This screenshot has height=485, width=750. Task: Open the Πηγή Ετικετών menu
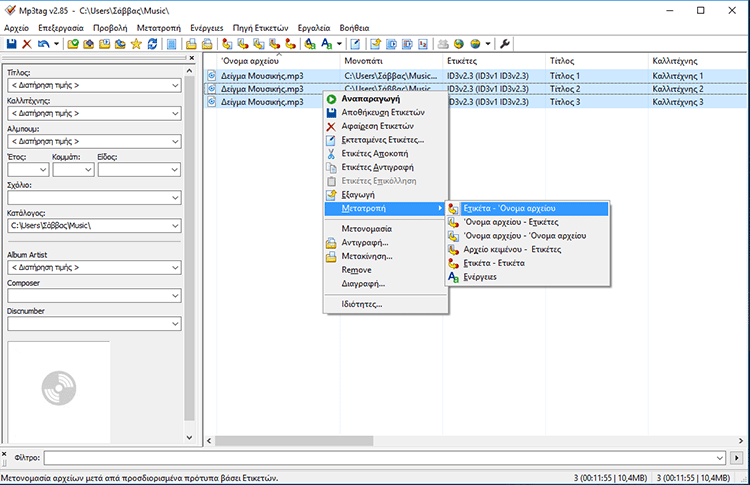click(260, 28)
